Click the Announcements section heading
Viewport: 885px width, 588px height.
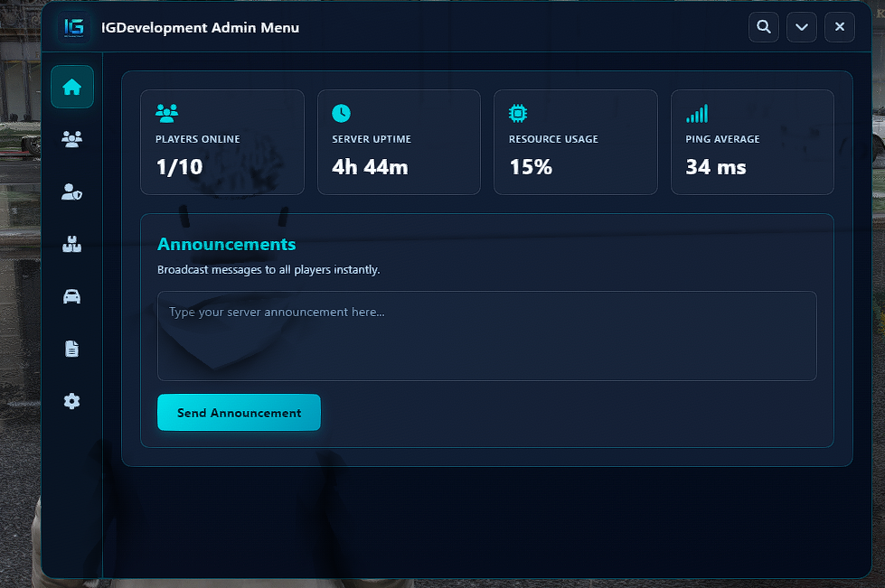226,244
